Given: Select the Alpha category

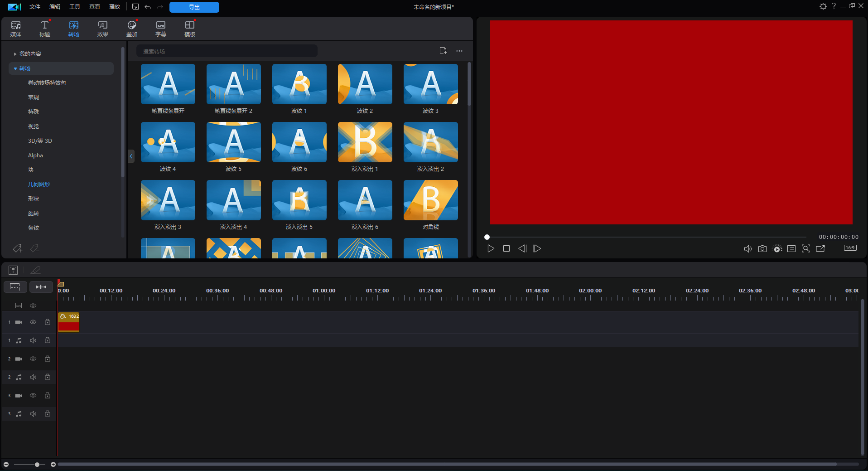Looking at the screenshot, I should click(35, 155).
